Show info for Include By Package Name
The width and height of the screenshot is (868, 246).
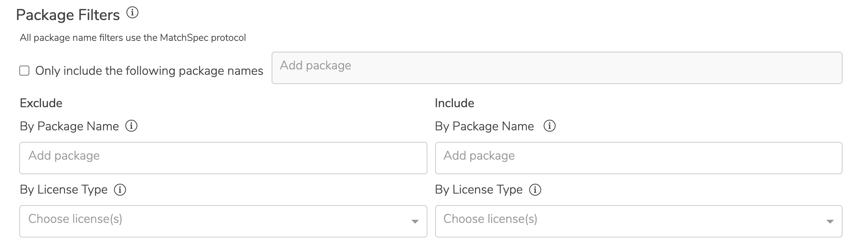coord(549,126)
